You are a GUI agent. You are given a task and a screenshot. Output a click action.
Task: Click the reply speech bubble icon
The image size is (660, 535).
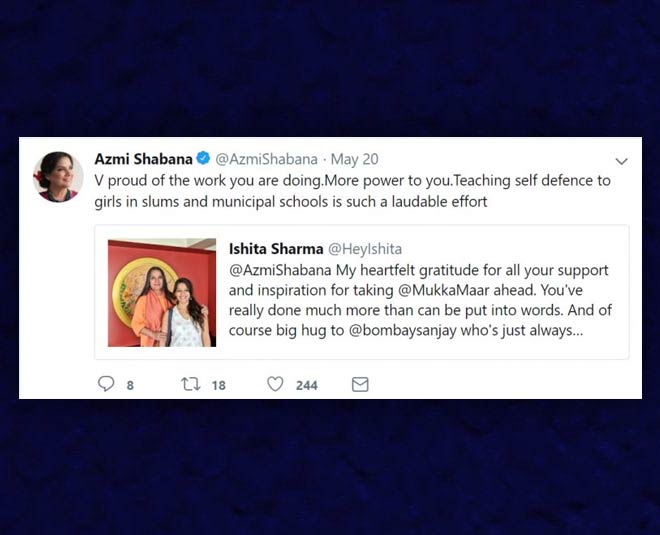(106, 384)
